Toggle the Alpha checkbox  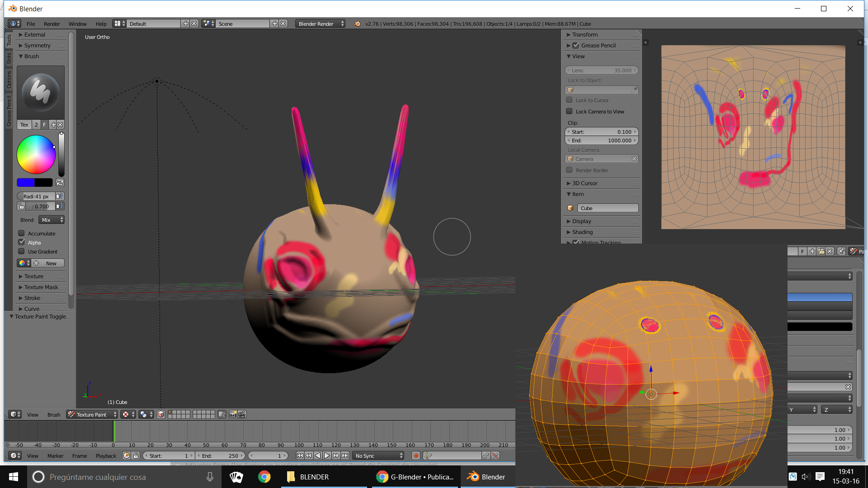21,242
